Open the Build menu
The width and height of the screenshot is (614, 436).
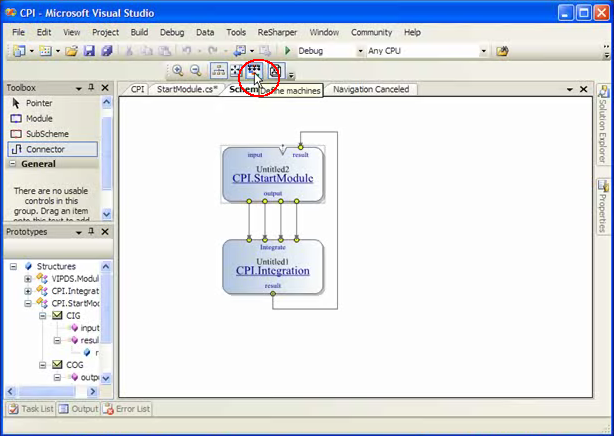coord(139,33)
